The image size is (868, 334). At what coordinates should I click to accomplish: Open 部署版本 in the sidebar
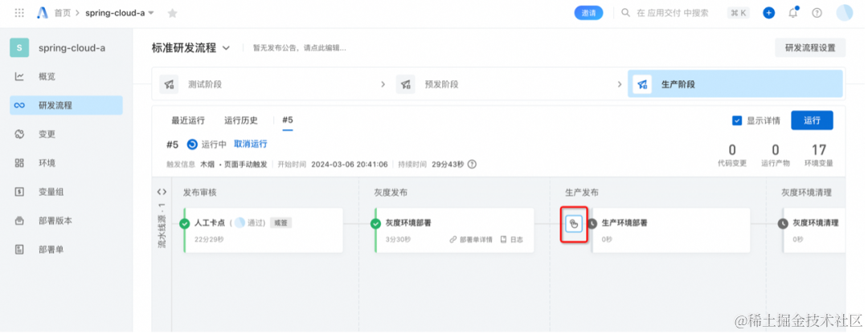[x=67, y=220]
